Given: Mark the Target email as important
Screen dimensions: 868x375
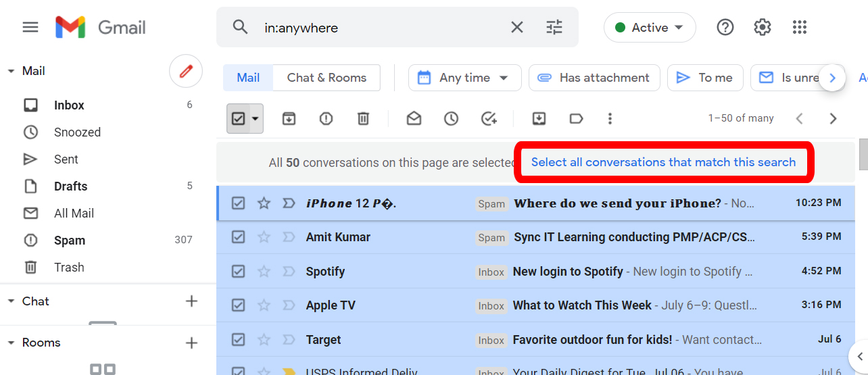Looking at the screenshot, I should tap(289, 340).
